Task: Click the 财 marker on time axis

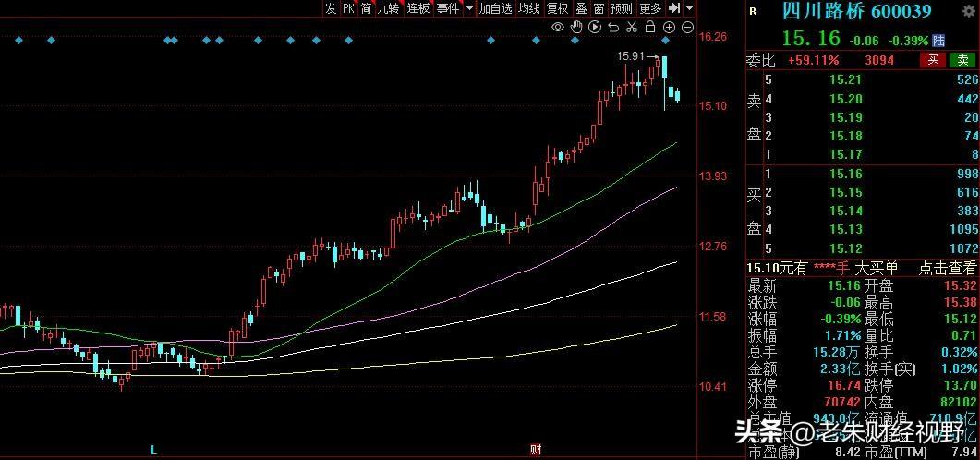Action: (535, 449)
